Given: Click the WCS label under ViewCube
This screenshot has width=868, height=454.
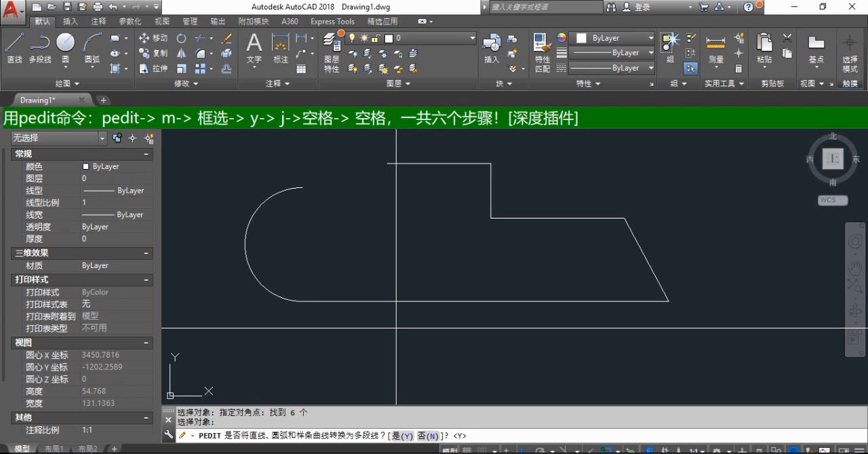Looking at the screenshot, I should 833,200.
